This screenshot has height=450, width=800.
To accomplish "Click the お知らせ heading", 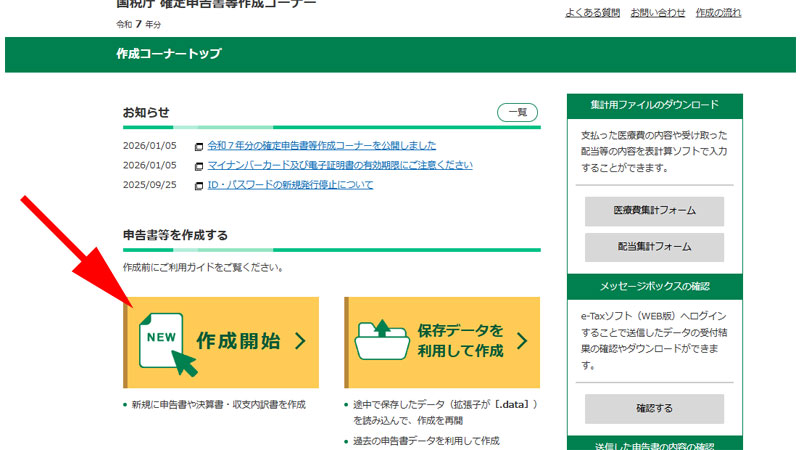I will click(x=146, y=112).
